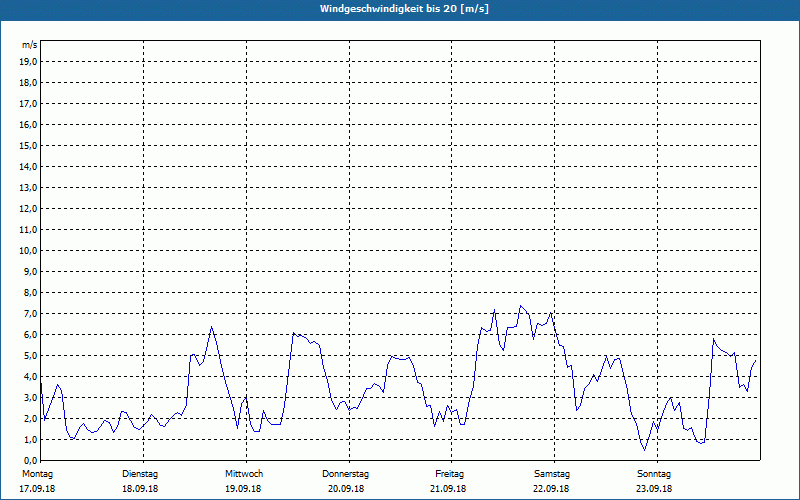
Task: Click the date 22.09.18
Action: [x=551, y=489]
